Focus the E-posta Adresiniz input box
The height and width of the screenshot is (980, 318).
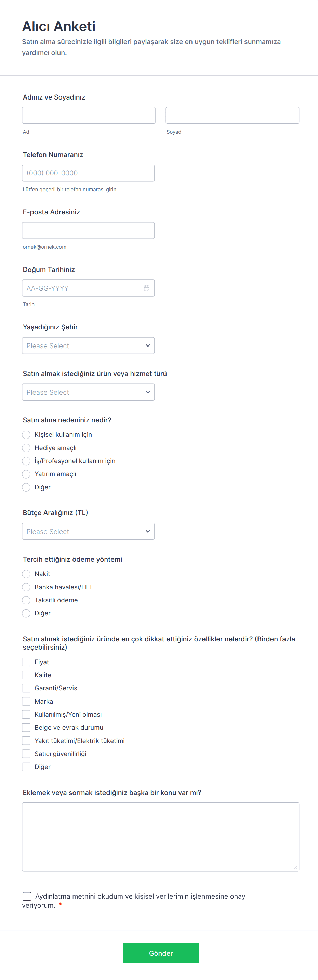(x=88, y=230)
